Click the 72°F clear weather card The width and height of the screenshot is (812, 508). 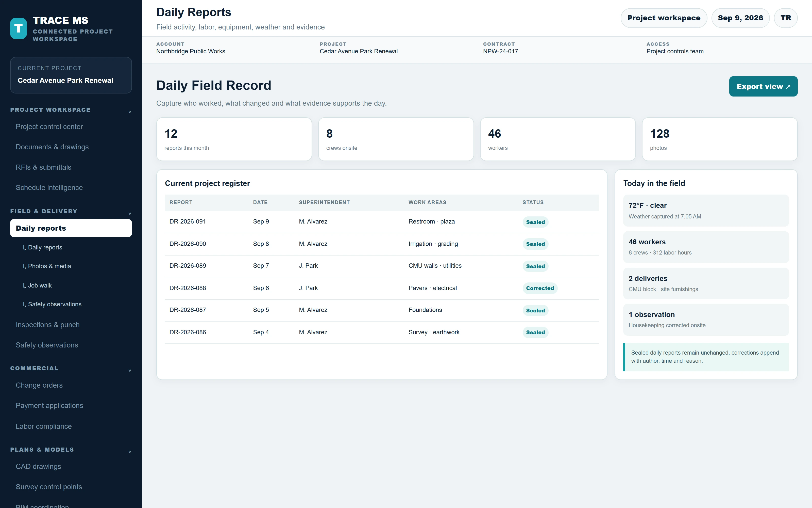tap(706, 211)
